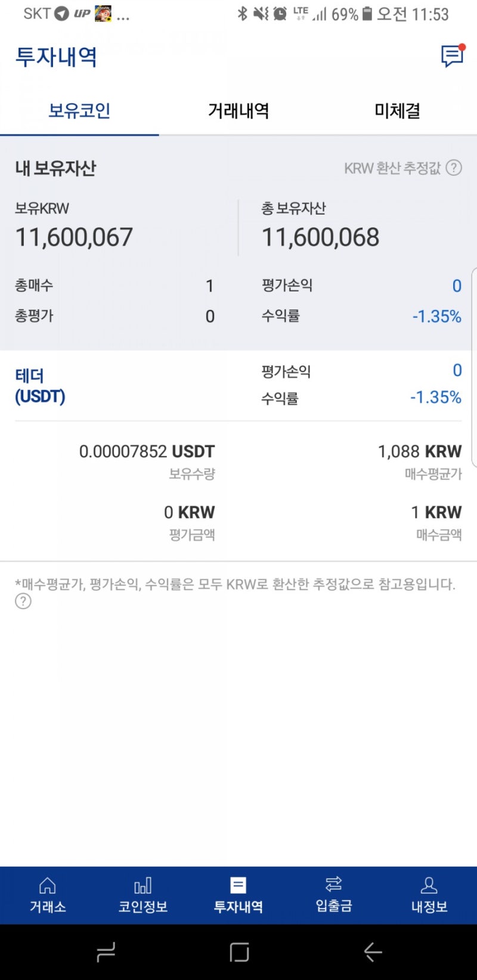Open the 거래소 exchange screen
Viewport: 477px width, 980px height.
click(47, 894)
